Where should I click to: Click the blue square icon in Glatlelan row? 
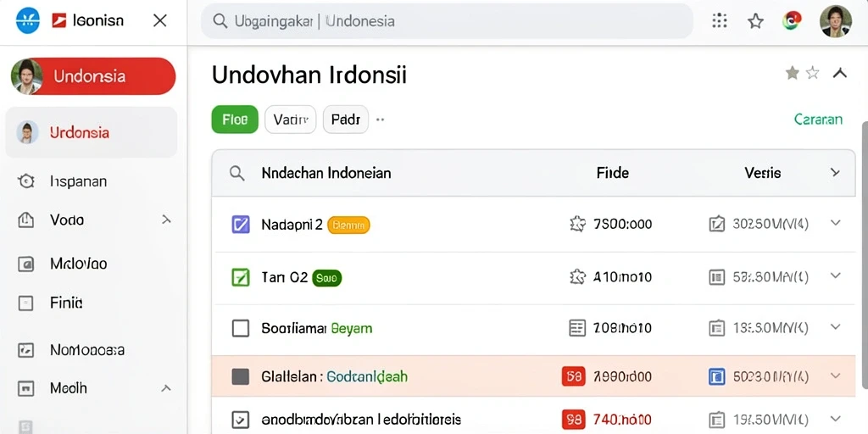[x=717, y=376]
